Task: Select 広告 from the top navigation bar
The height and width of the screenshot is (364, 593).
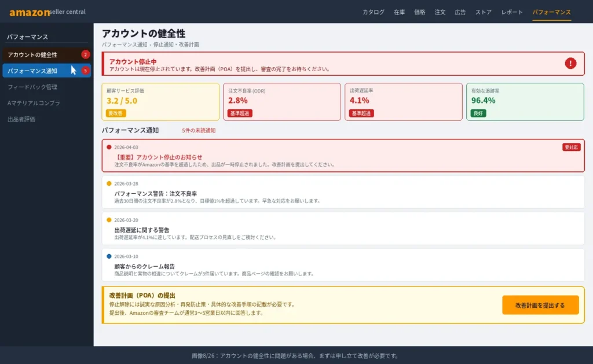Action: click(x=459, y=11)
